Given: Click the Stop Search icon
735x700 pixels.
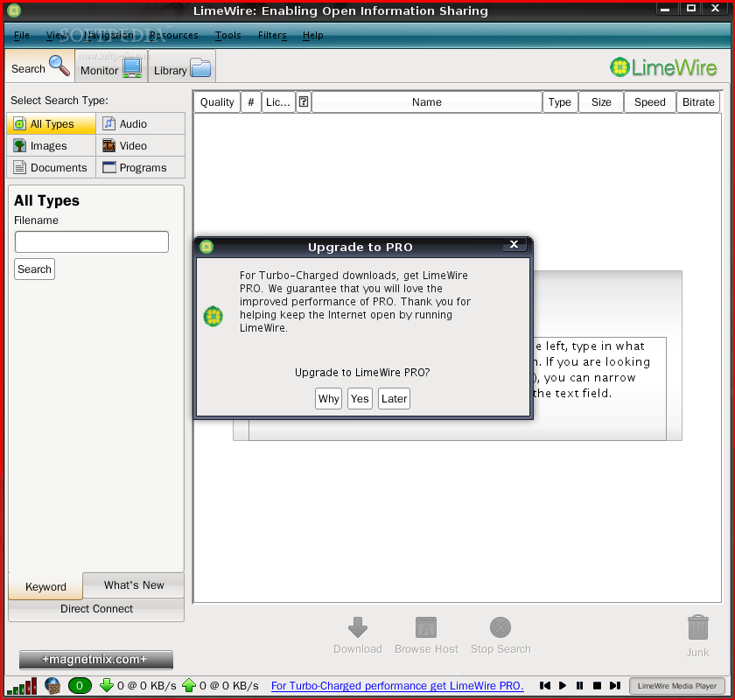Looking at the screenshot, I should [x=500, y=627].
